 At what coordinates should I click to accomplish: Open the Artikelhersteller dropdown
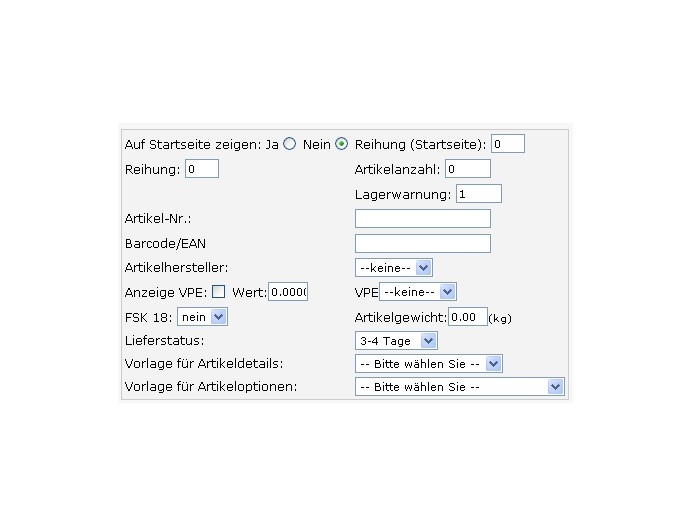(x=394, y=267)
